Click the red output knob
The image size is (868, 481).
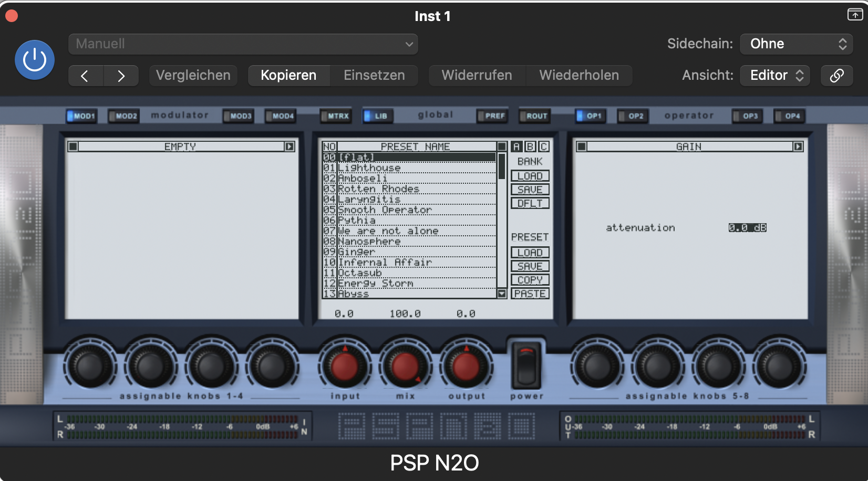click(466, 366)
